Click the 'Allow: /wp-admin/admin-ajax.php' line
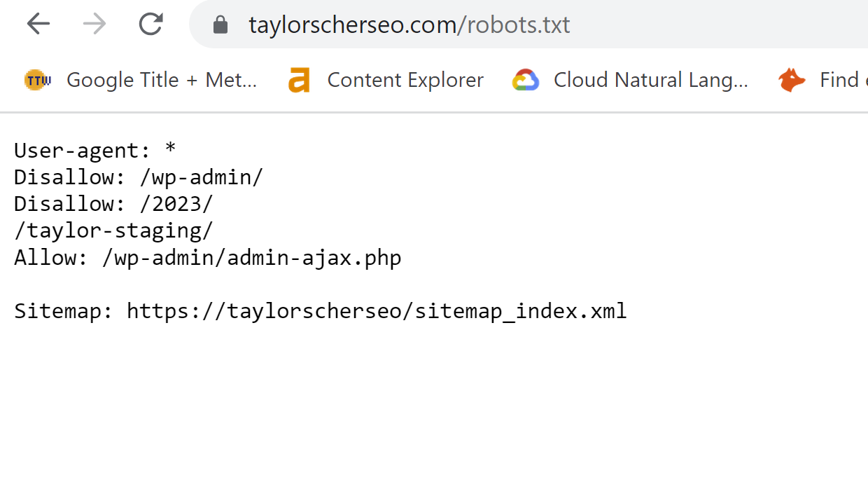Screen dimensions: 868x501 [x=207, y=257]
